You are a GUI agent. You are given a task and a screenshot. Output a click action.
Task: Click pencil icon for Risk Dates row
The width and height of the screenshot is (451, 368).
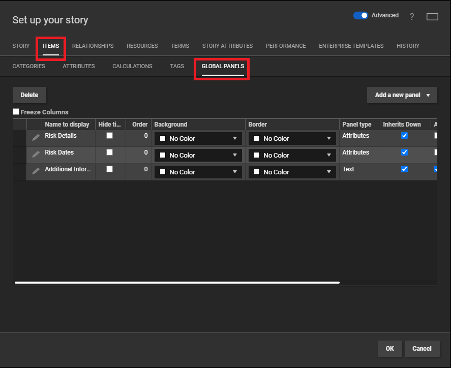[x=36, y=154]
